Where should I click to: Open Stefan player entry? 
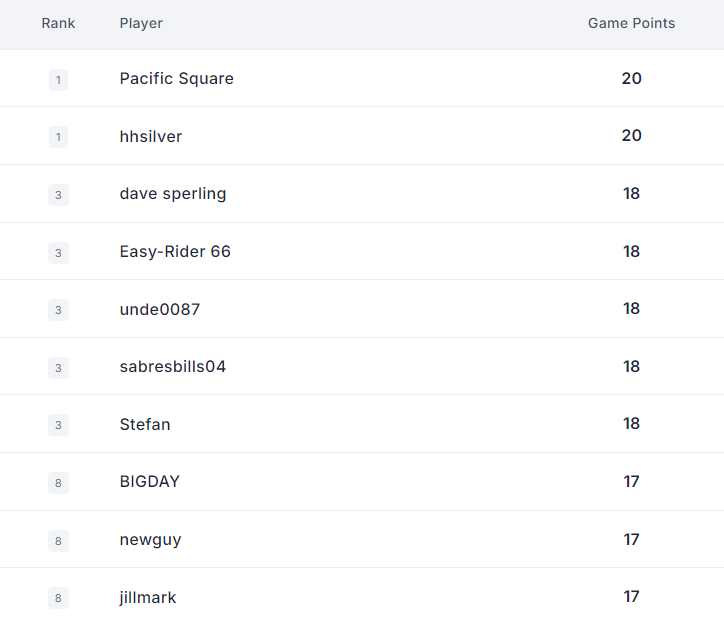coord(145,425)
